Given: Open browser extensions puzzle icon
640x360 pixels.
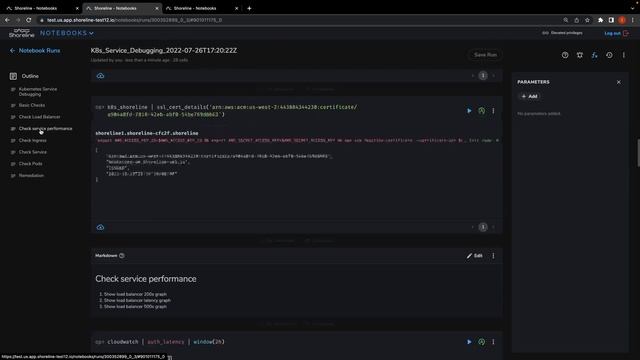Looking at the screenshot, I should tap(600, 20).
